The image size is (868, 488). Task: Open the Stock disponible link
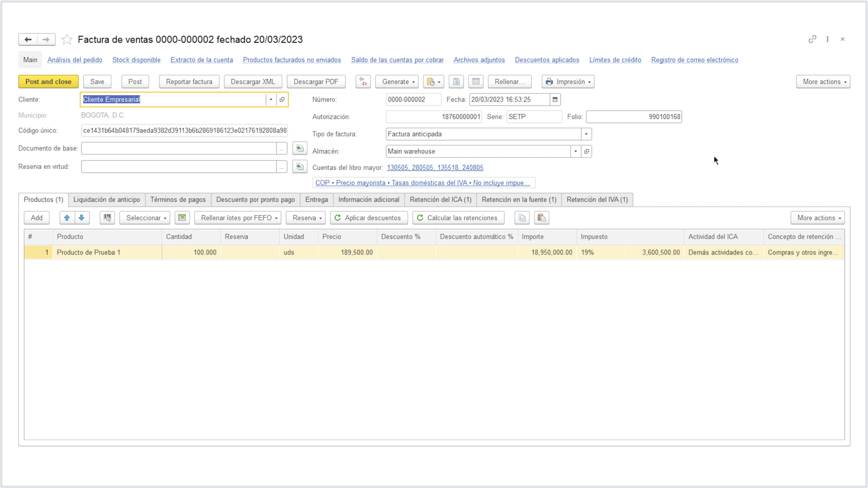(x=136, y=60)
